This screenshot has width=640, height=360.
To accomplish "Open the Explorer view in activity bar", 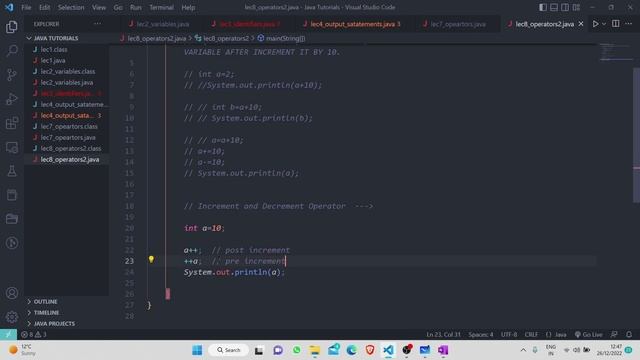I will [x=12, y=27].
